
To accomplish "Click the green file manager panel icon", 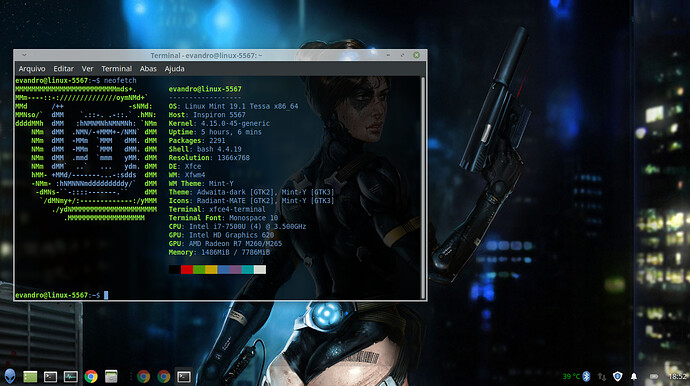I will coord(30,377).
